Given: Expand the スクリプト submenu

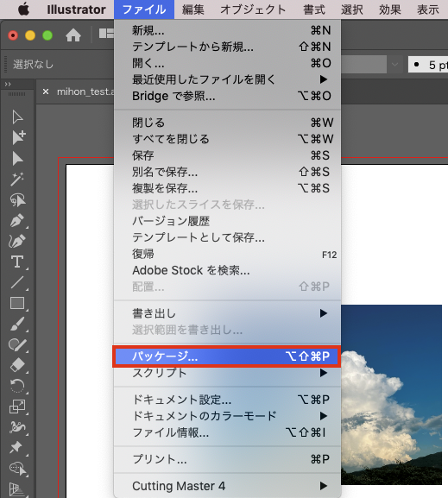Looking at the screenshot, I should click(227, 373).
